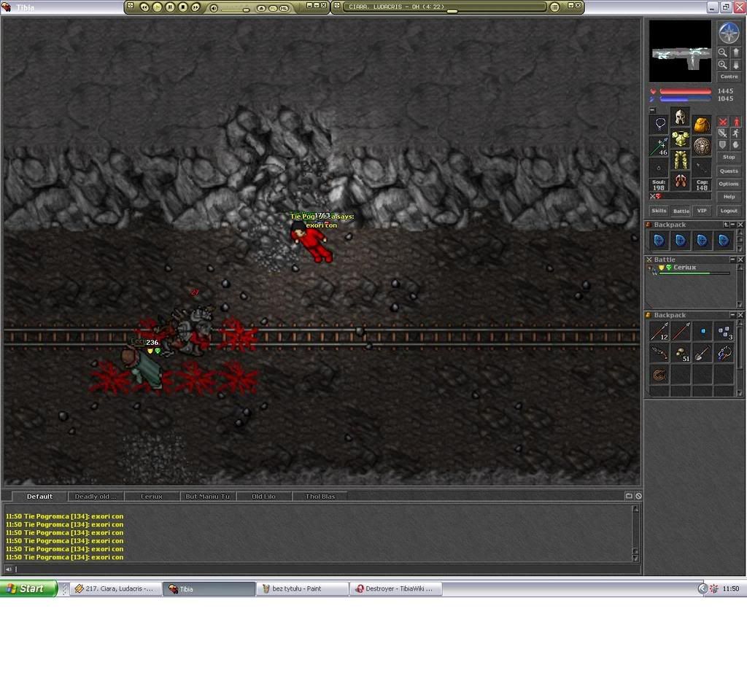Click the song seek bar in media player
Image resolution: width=747 pixels, height=700 pixels.
click(446, 11)
